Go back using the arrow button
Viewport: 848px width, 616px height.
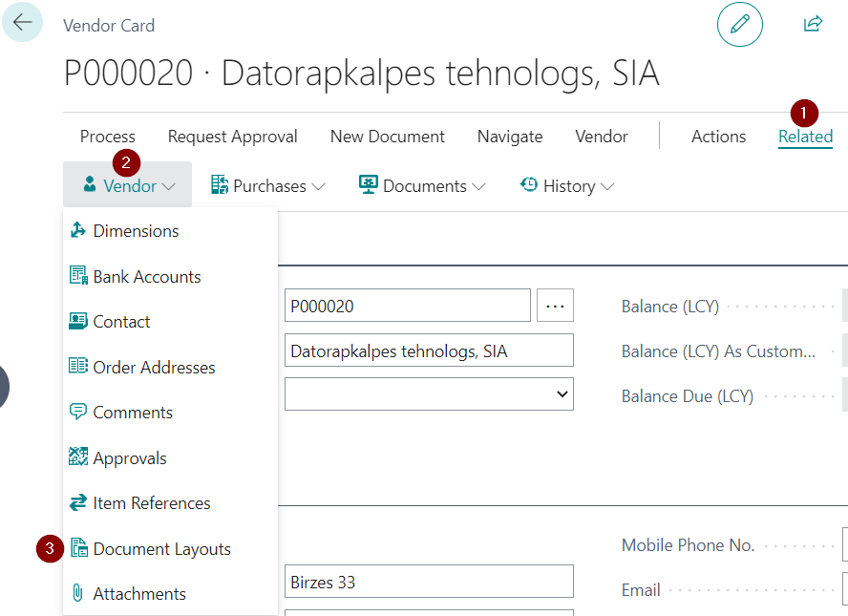pos(22,22)
